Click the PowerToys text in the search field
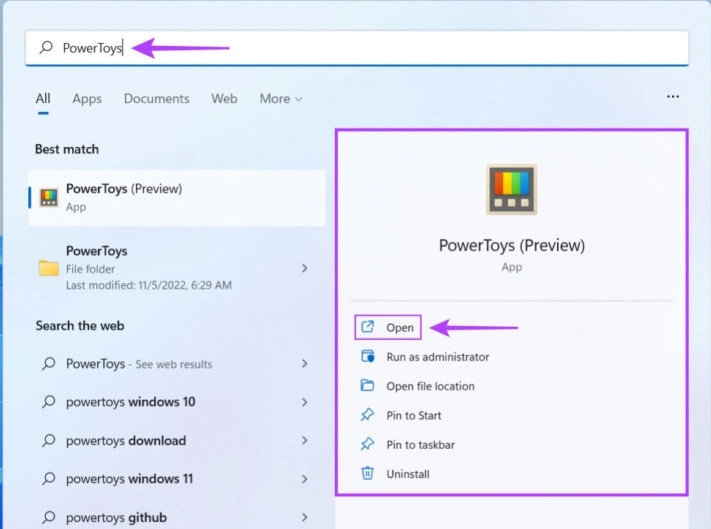The image size is (711, 529). (93, 48)
